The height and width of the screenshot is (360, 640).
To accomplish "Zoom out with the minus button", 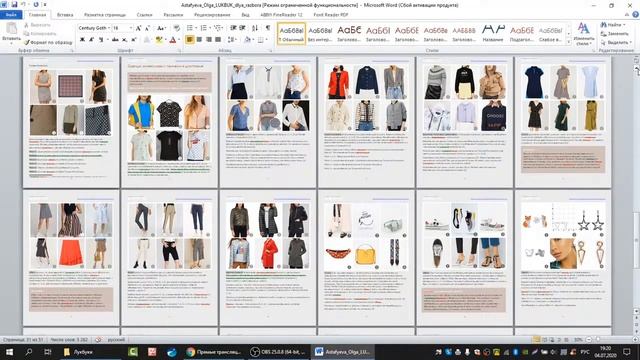I will [589, 340].
